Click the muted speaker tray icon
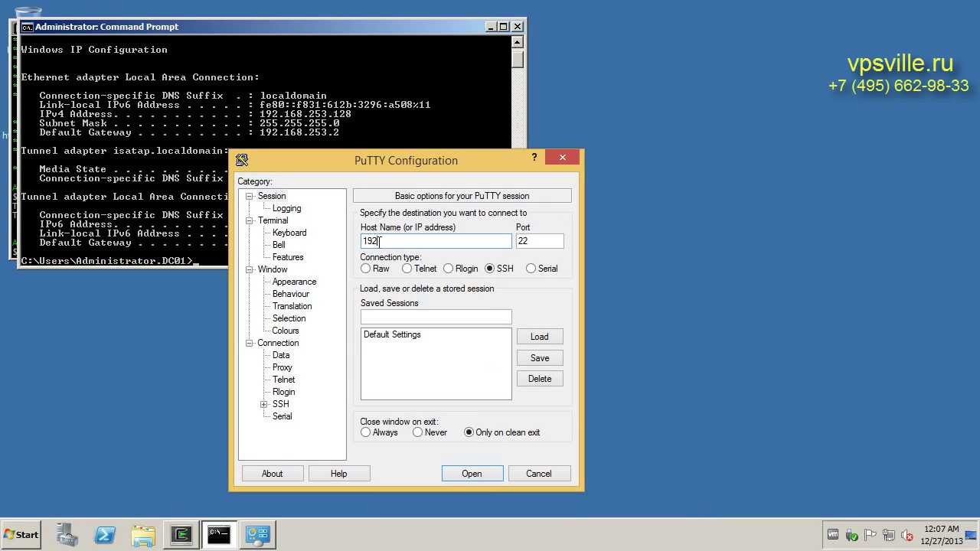980x551 pixels. point(907,535)
